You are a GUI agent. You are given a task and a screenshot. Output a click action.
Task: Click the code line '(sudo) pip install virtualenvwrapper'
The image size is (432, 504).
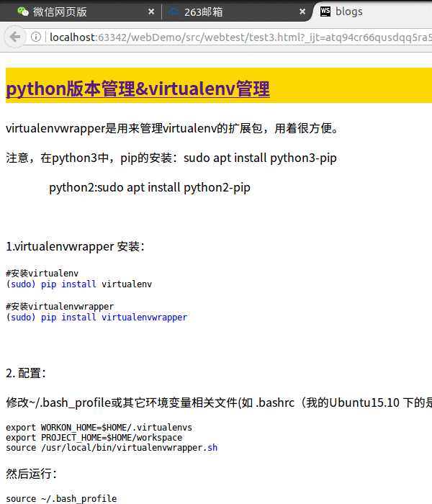96,318
